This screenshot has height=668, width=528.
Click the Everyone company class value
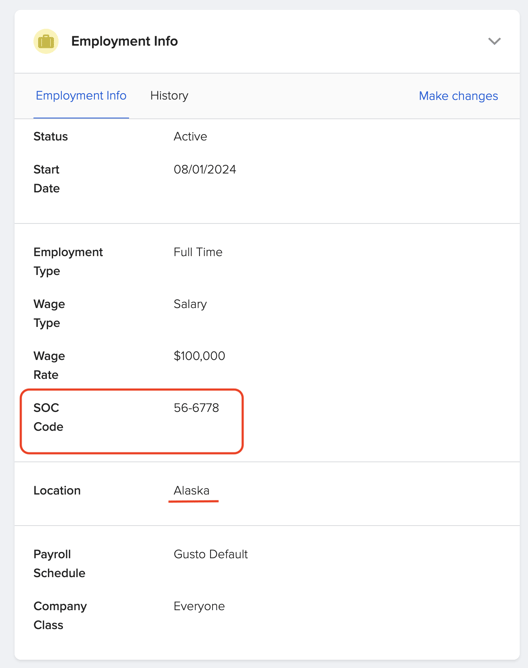tap(199, 606)
